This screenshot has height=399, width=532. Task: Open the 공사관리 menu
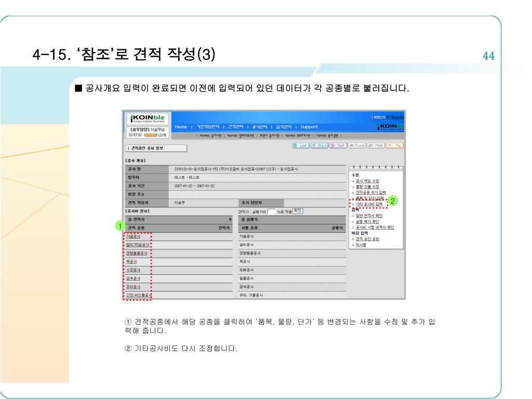260,127
